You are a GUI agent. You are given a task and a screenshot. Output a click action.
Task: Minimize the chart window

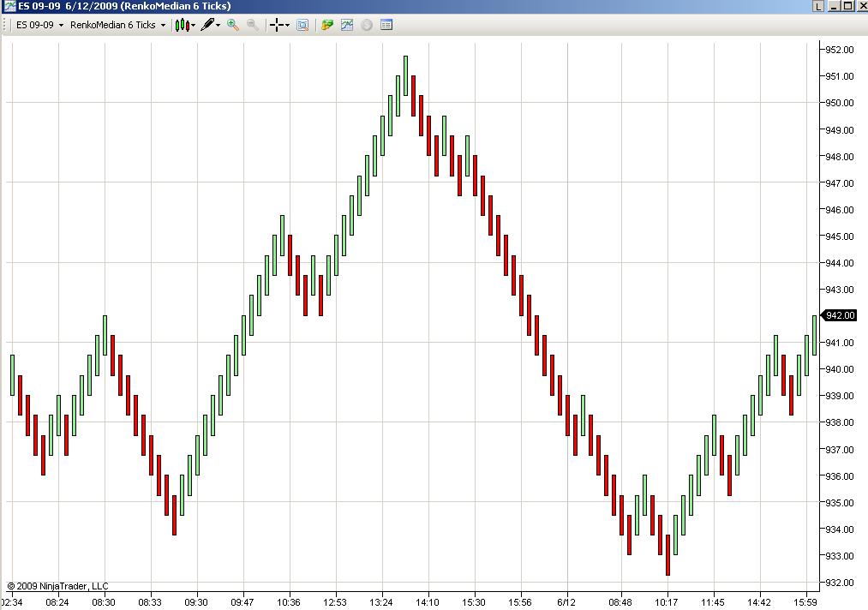point(835,6)
